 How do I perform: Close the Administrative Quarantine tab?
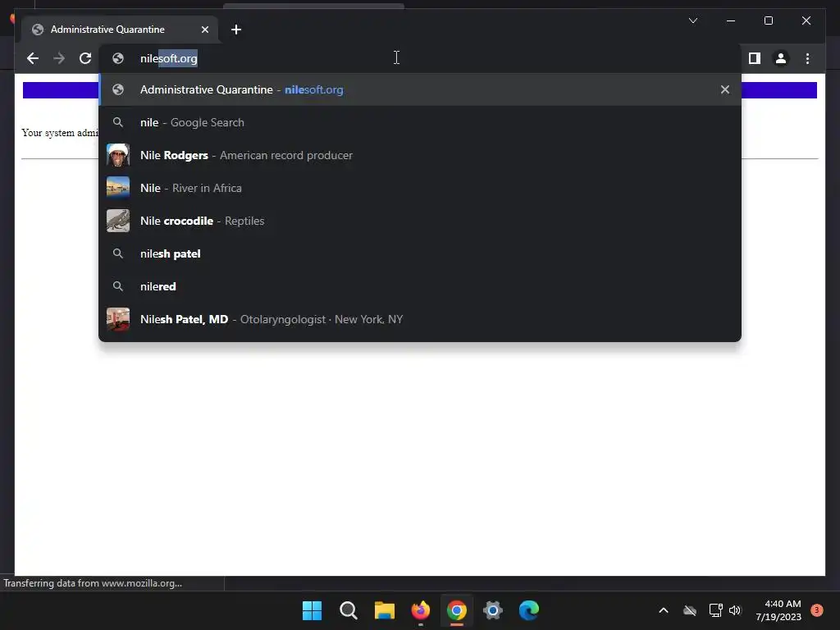tap(204, 30)
